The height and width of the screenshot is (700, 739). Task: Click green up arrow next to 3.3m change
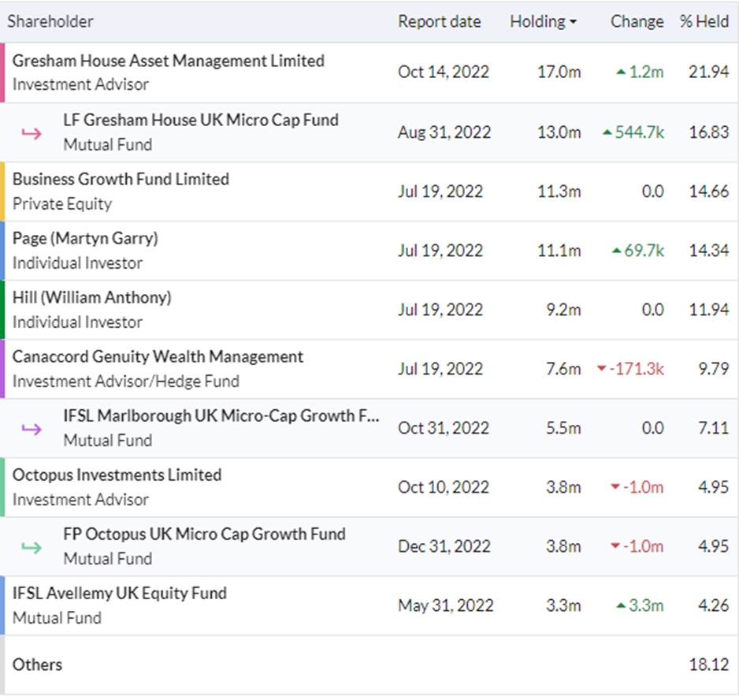[x=621, y=605]
